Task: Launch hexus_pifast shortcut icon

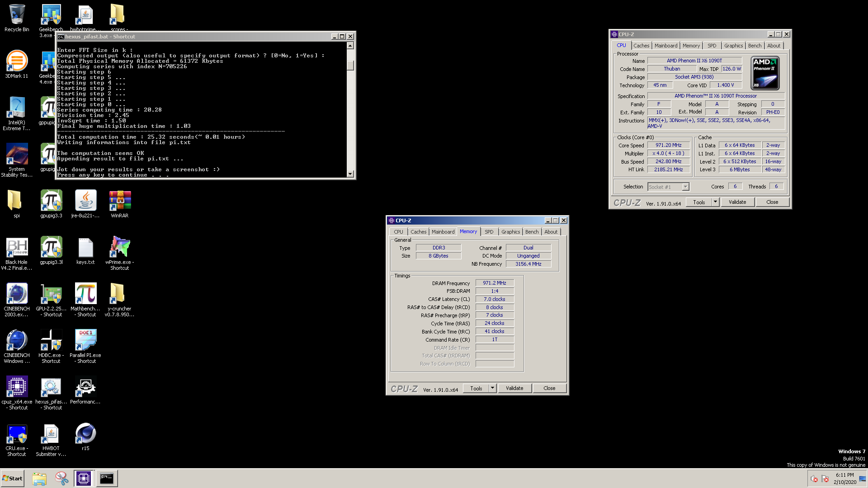Action: [x=51, y=393]
